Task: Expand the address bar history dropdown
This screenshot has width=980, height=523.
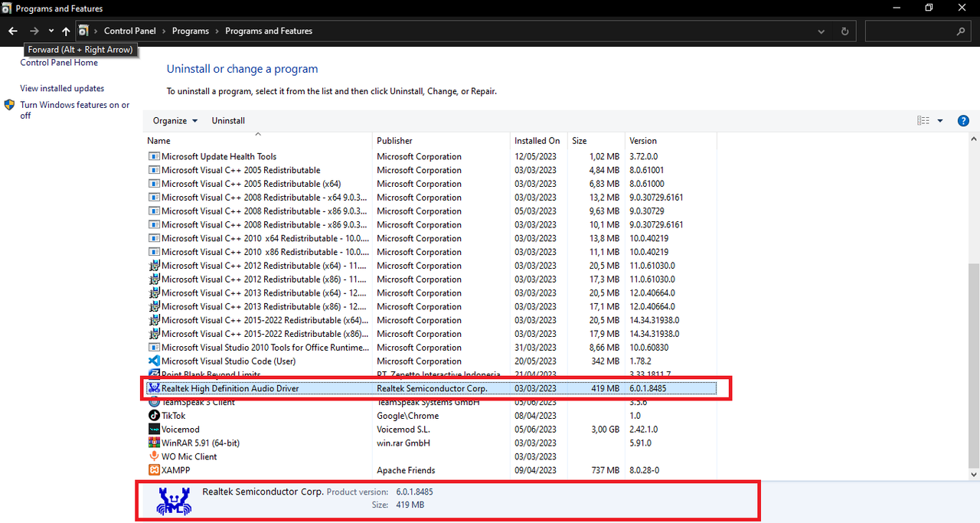Action: [x=822, y=31]
